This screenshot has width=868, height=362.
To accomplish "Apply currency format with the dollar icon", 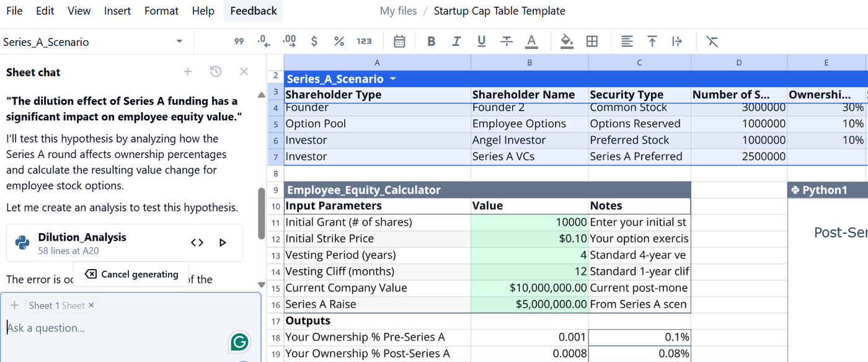I will [x=314, y=42].
